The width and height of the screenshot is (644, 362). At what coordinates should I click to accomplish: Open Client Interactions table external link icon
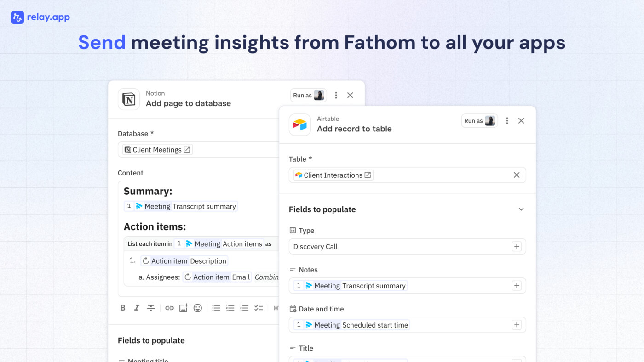coord(368,175)
